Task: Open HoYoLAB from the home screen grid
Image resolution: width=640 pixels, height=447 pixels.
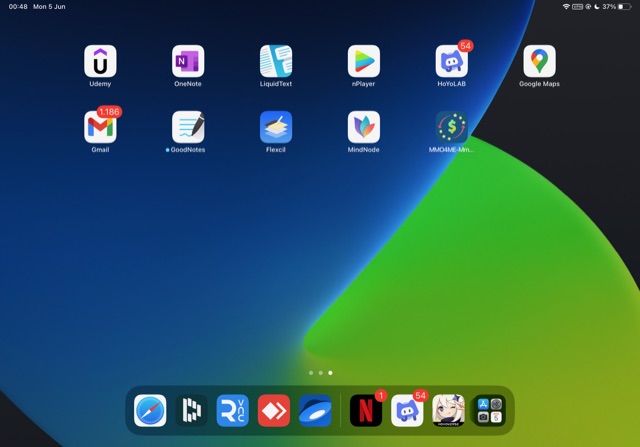Action: coord(451,61)
